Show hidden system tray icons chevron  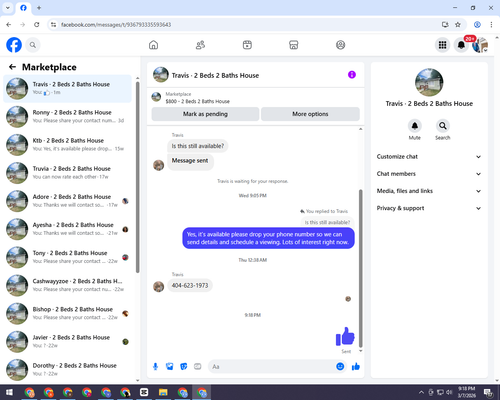(421, 392)
